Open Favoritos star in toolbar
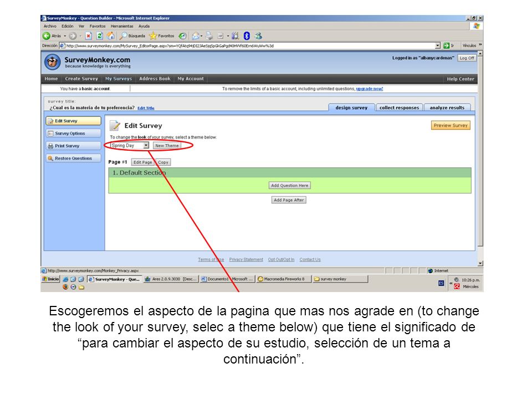 point(153,36)
